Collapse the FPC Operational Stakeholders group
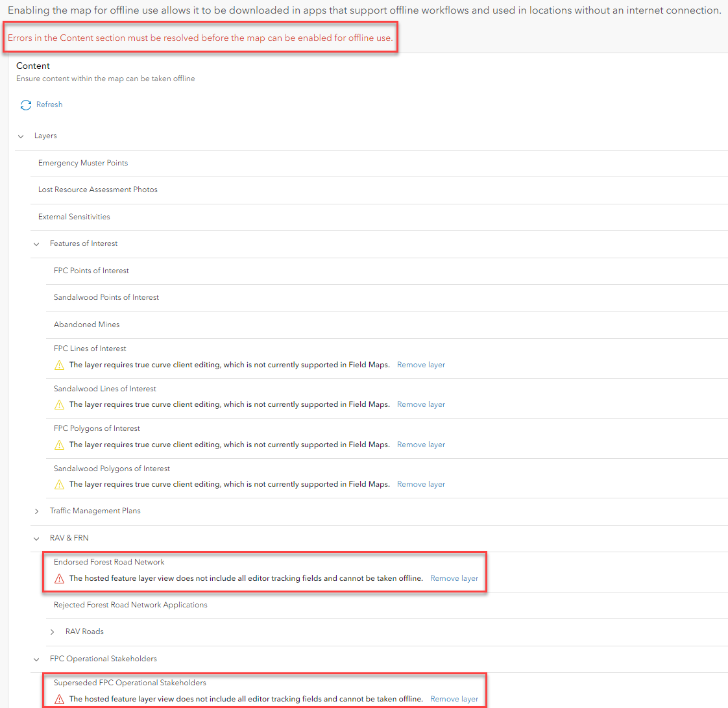The width and height of the screenshot is (728, 708). (36, 658)
